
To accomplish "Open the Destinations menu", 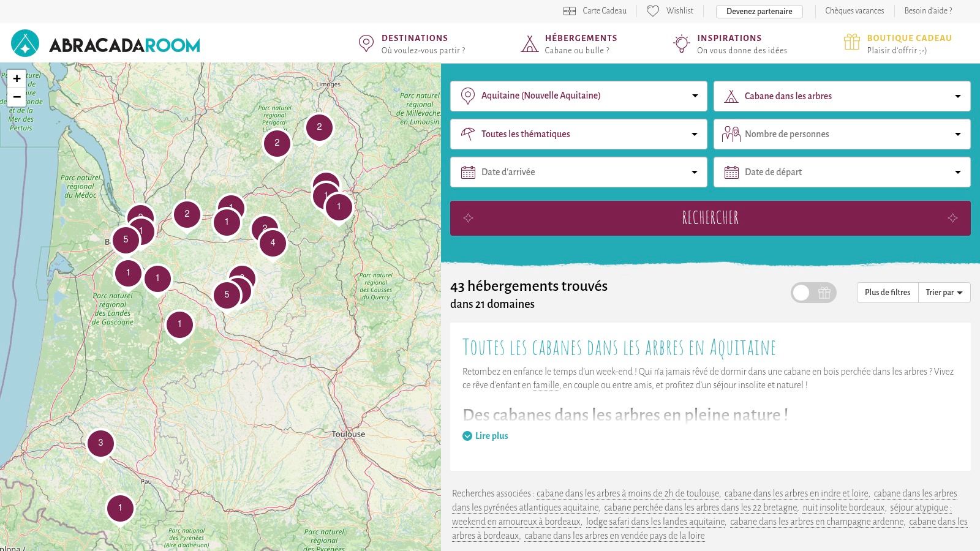I will pyautogui.click(x=412, y=43).
